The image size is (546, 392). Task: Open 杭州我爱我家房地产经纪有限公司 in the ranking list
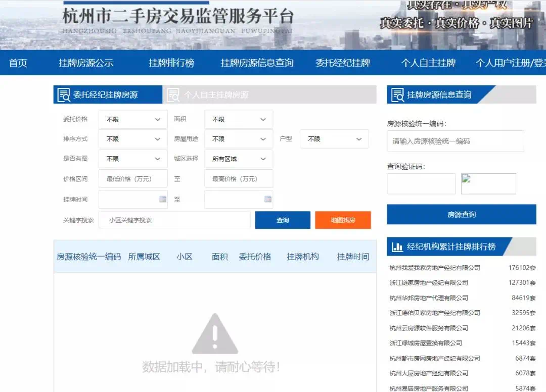pyautogui.click(x=435, y=268)
